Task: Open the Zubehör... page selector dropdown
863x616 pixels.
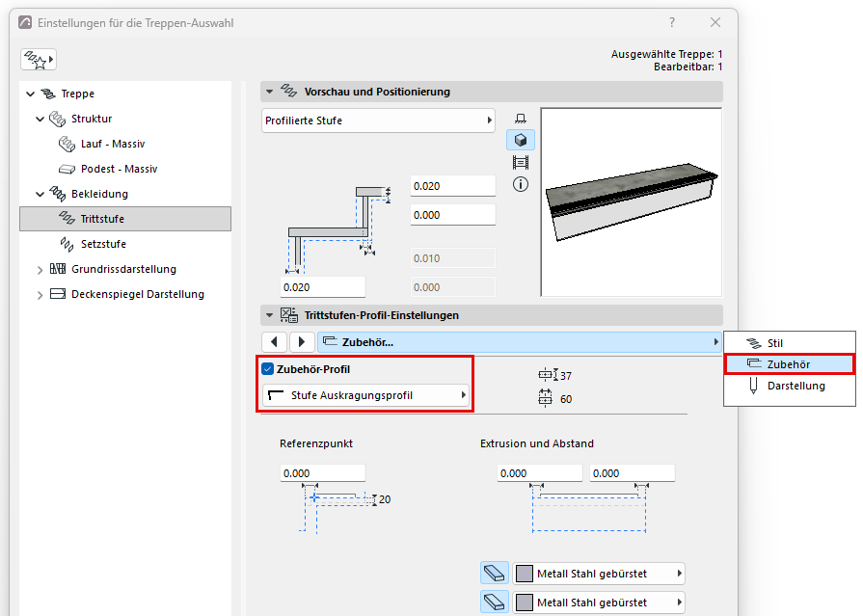Action: [x=520, y=342]
